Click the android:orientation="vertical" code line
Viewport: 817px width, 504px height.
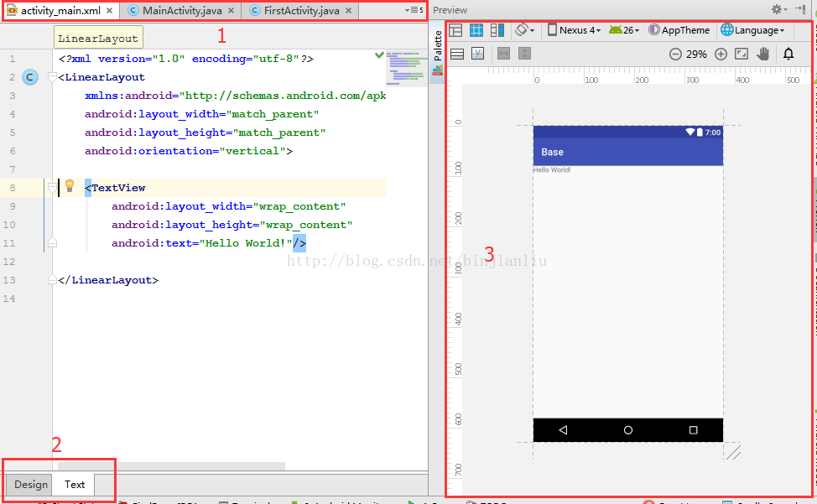coord(189,151)
